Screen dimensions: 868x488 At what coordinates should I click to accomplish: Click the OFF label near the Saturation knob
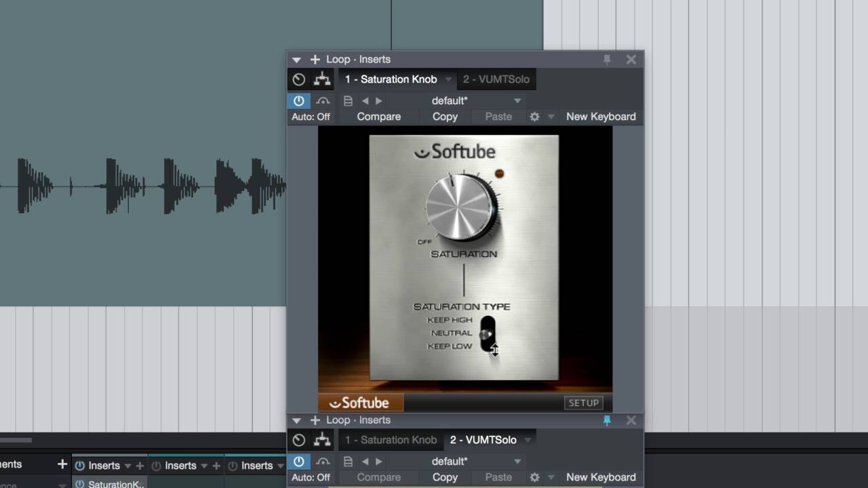pyautogui.click(x=425, y=242)
